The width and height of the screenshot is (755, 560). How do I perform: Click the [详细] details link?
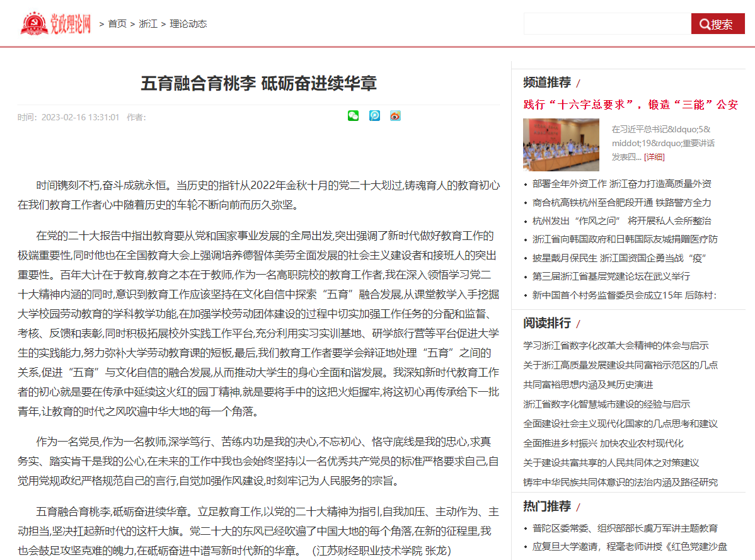pos(654,157)
